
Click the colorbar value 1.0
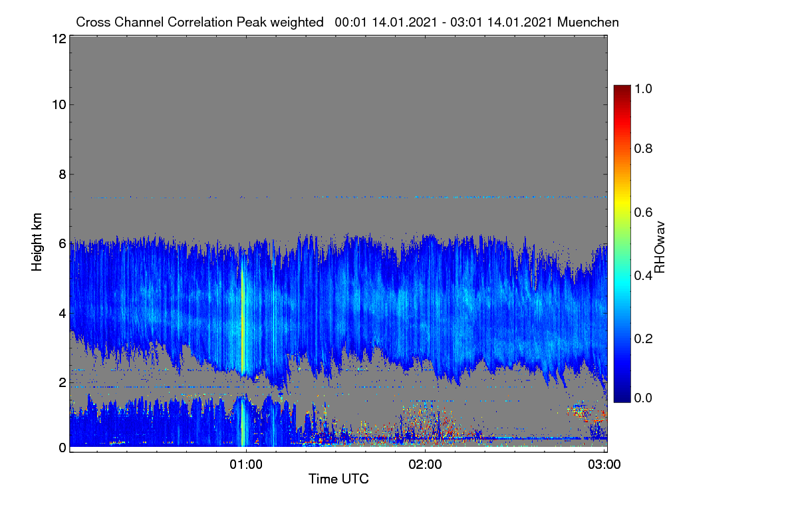click(x=644, y=88)
